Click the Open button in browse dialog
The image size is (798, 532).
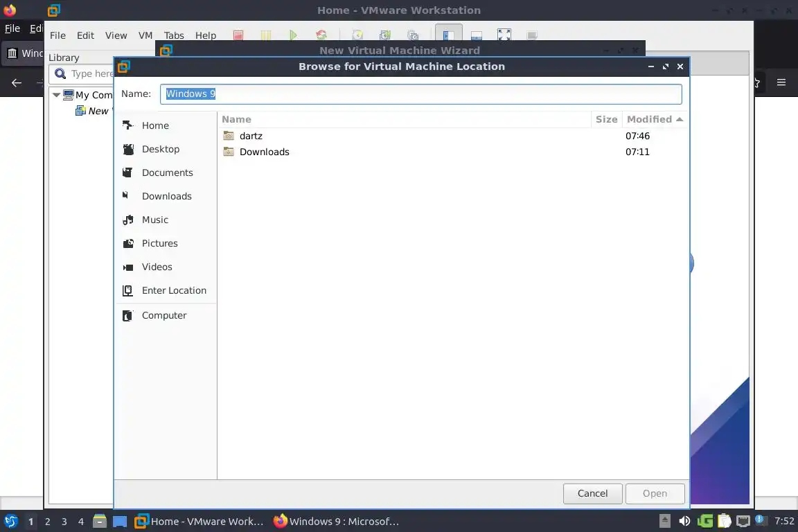(655, 493)
